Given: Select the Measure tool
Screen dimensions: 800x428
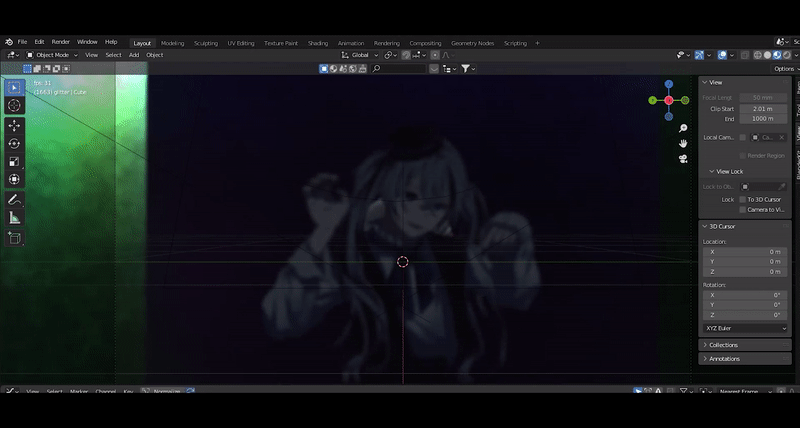Looking at the screenshot, I should point(14,217).
